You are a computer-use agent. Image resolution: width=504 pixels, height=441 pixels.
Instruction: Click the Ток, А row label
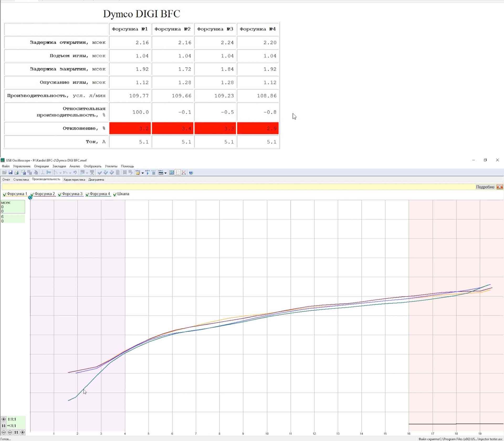tap(96, 142)
